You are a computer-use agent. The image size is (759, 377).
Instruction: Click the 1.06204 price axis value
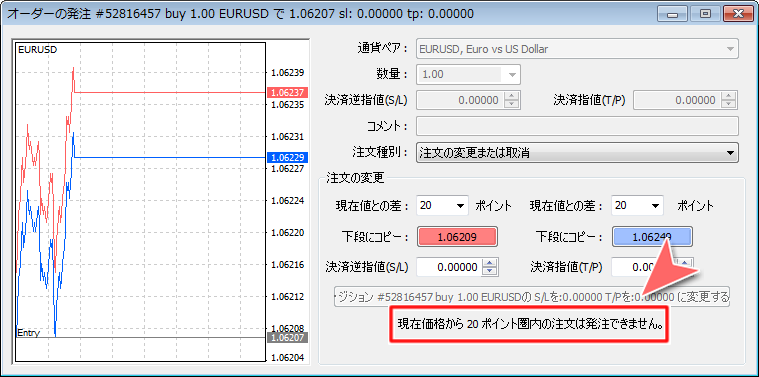point(288,358)
